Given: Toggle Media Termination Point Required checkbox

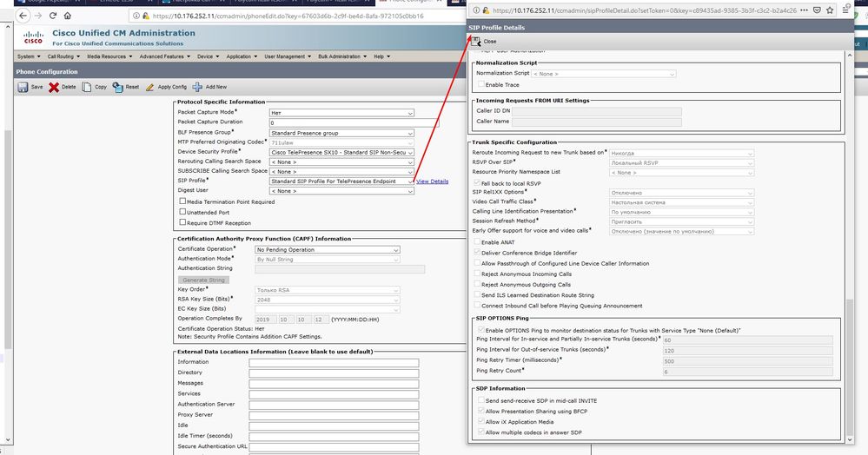Looking at the screenshot, I should [x=182, y=201].
